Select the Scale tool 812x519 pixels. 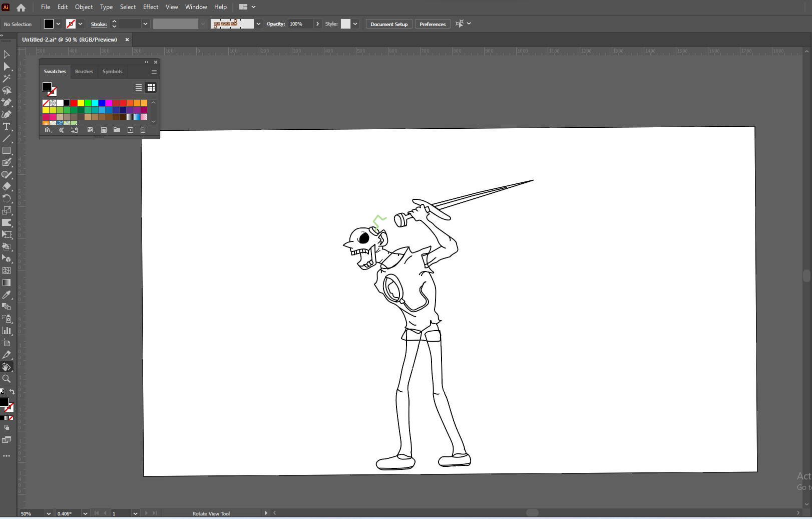7,210
